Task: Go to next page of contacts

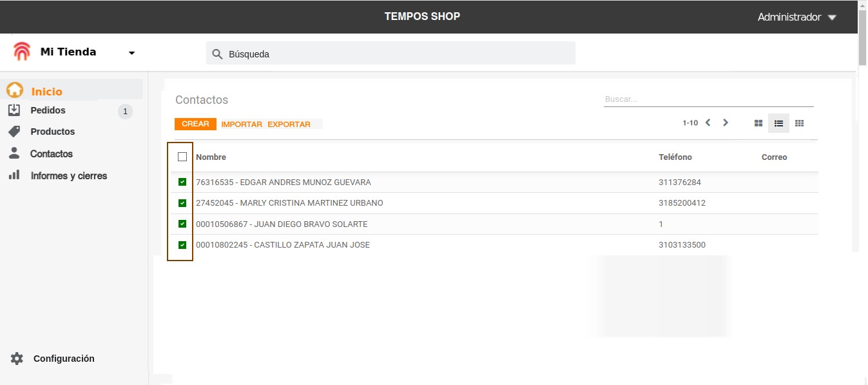Action: coord(726,123)
